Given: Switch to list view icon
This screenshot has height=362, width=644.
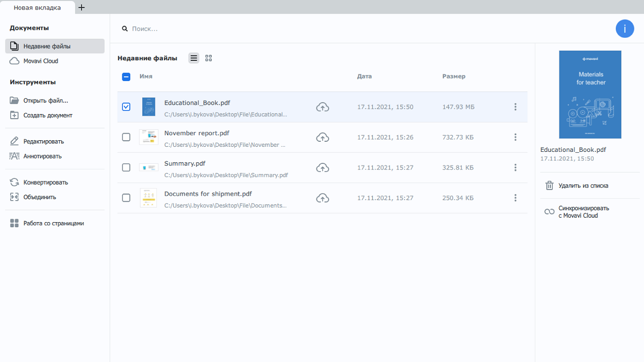Looking at the screenshot, I should [194, 58].
